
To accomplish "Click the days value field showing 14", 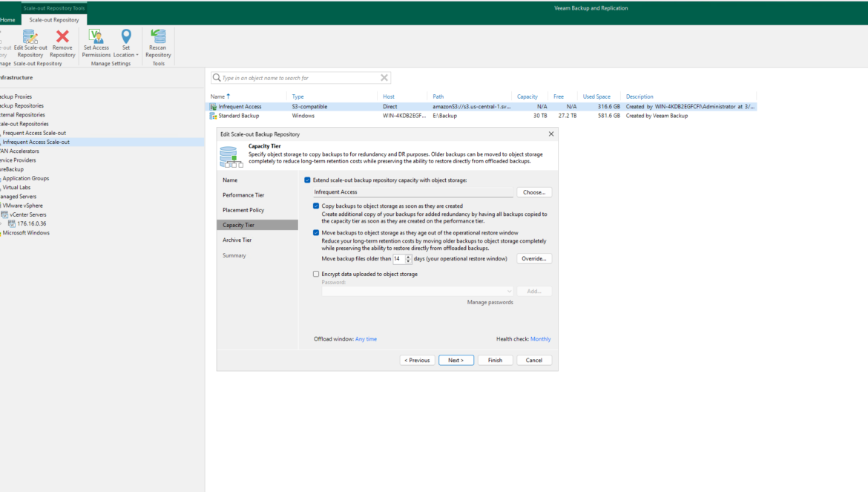I will tap(398, 258).
